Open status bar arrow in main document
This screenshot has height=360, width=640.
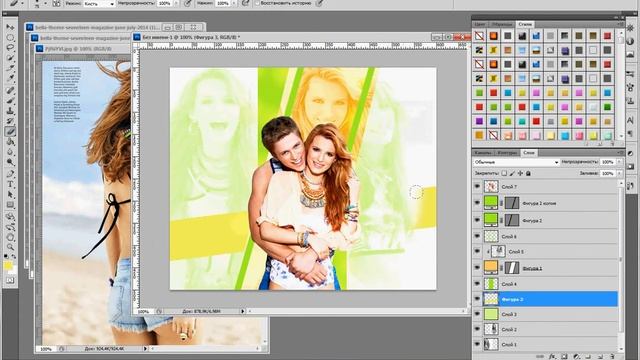(x=243, y=311)
